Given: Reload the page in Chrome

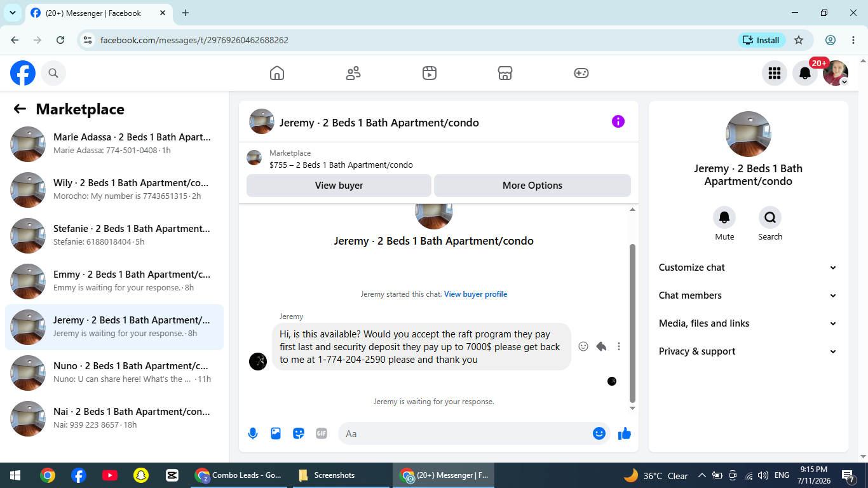Looking at the screenshot, I should [60, 40].
